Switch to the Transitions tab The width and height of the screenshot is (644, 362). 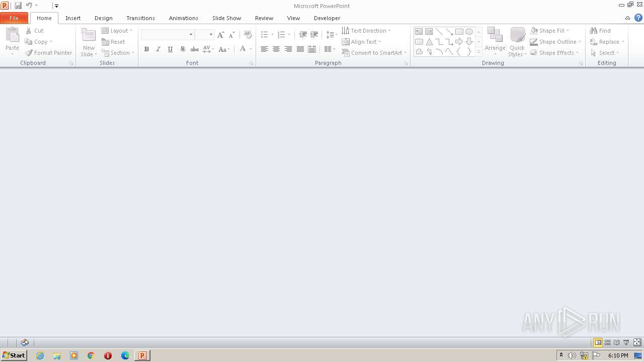point(140,18)
